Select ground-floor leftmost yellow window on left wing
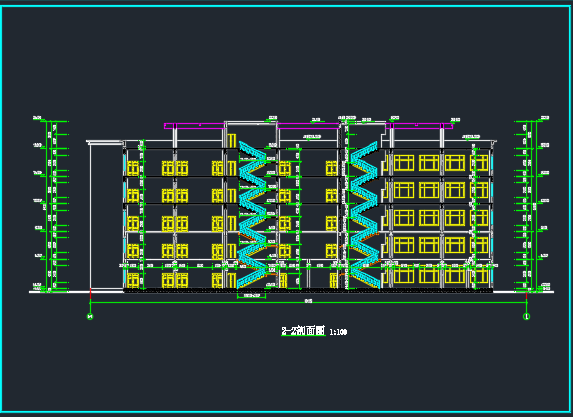 pyautogui.click(x=133, y=280)
